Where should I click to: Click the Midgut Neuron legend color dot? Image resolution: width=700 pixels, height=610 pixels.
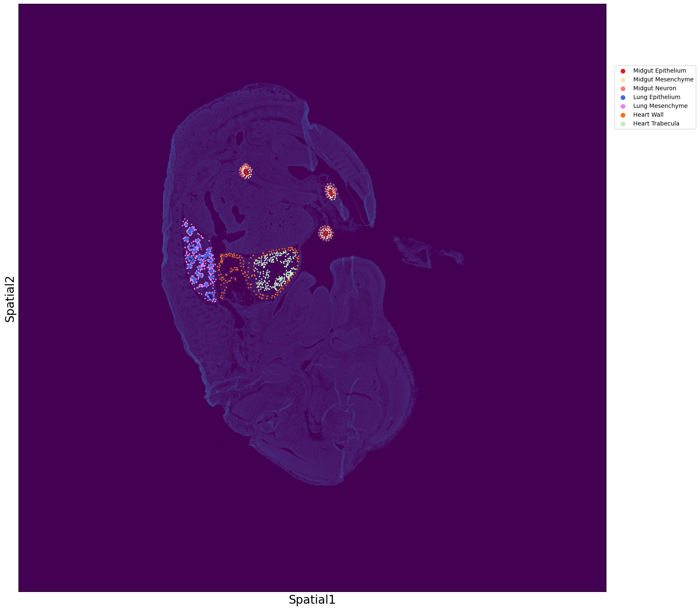coord(623,89)
